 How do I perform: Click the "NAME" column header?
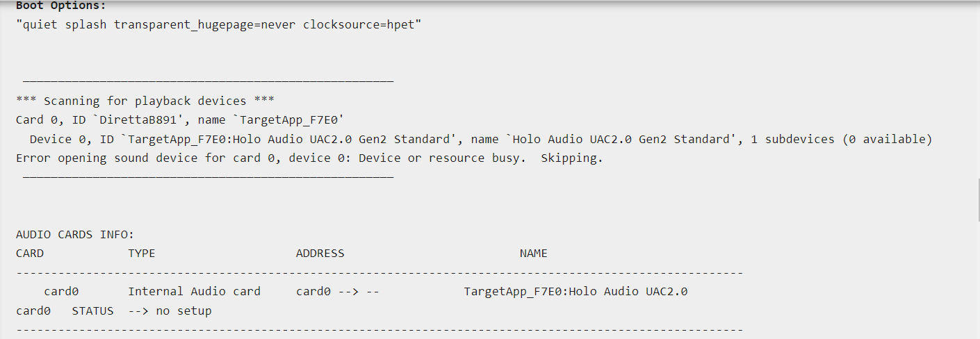[x=533, y=254]
